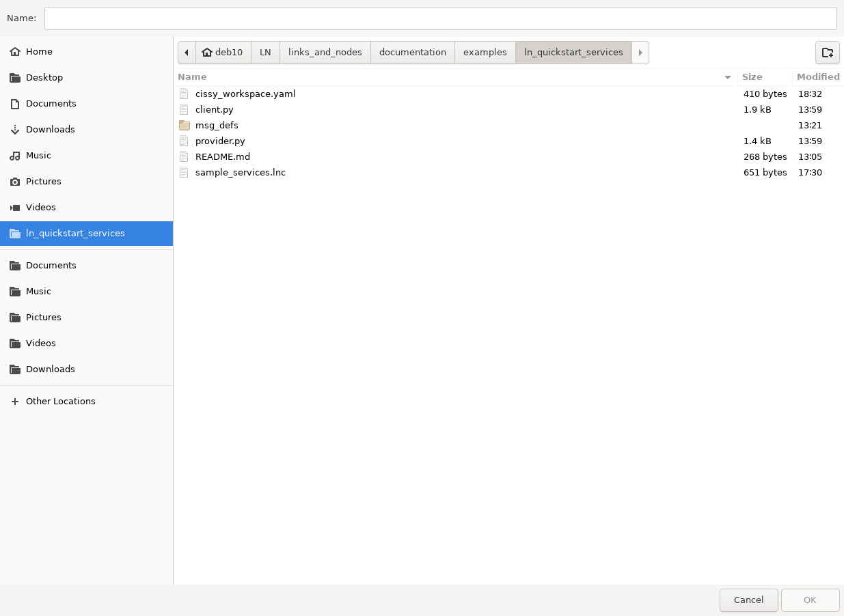Select ln_quickstart_services path bar segment

pos(573,53)
